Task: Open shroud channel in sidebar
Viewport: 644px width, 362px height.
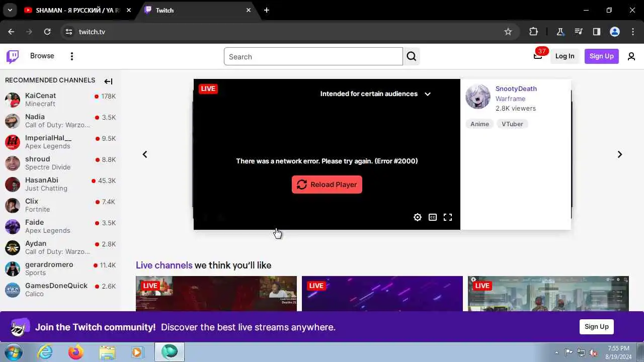Action: (60, 163)
